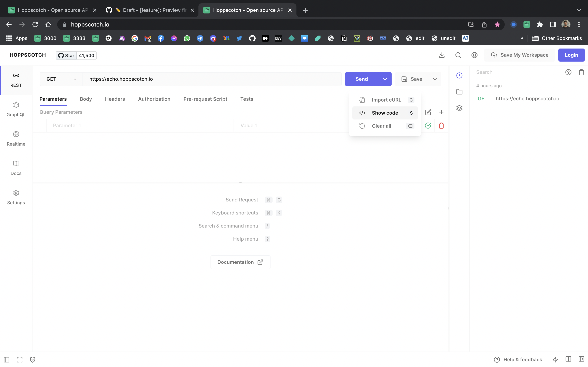Open the search magnifier in the top bar

(458, 55)
